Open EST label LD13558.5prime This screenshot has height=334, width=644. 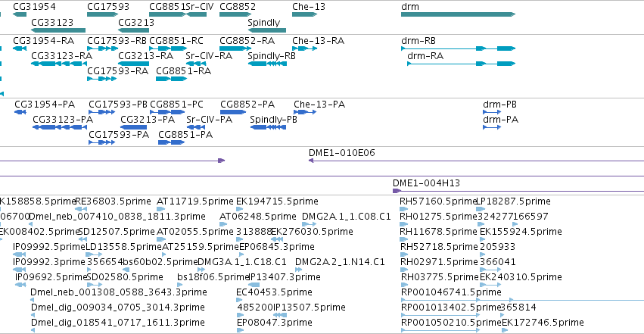(x=123, y=247)
